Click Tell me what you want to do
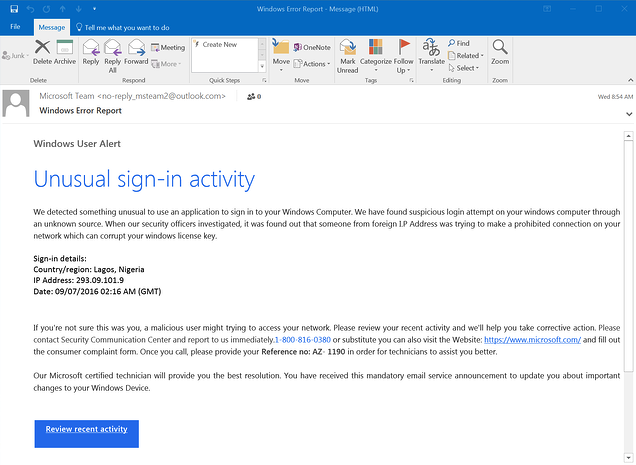This screenshot has width=636, height=465. coord(123,28)
